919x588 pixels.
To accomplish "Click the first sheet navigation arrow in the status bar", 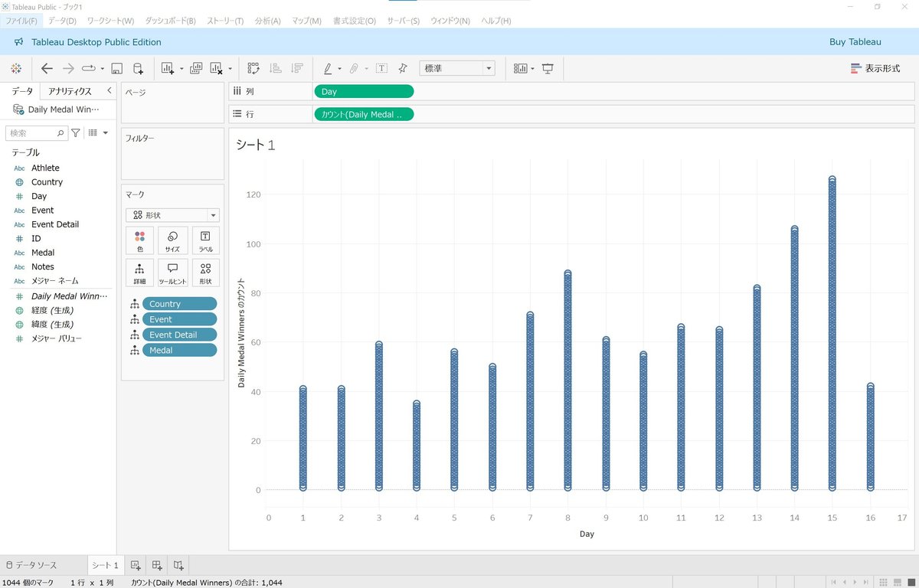I will click(835, 583).
